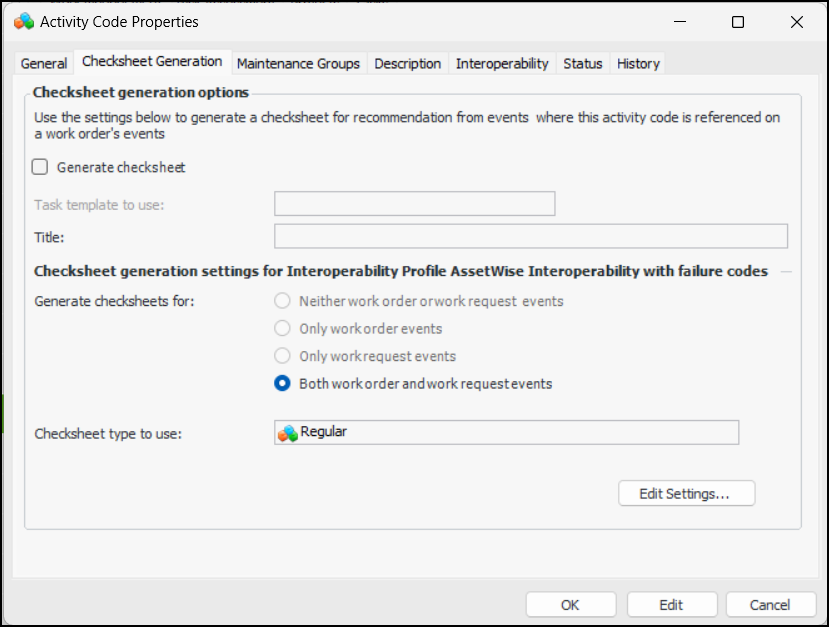Image resolution: width=829 pixels, height=627 pixels.
Task: Close the dialog with X icon
Action: tap(796, 21)
